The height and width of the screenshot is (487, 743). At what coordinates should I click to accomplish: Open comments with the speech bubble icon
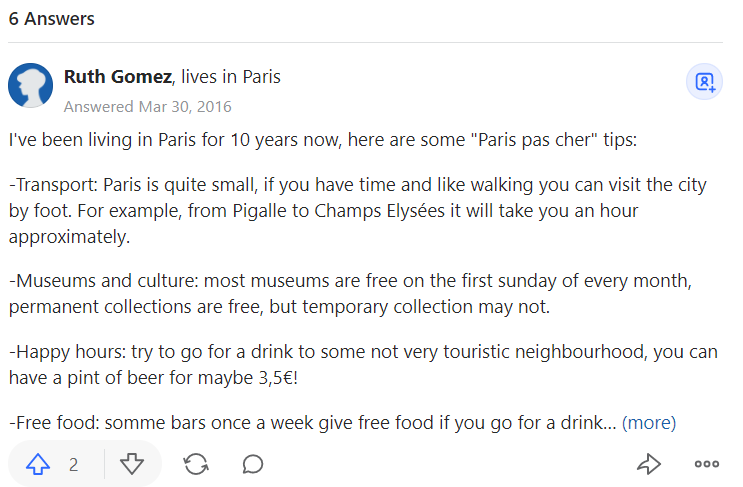pyautogui.click(x=253, y=464)
